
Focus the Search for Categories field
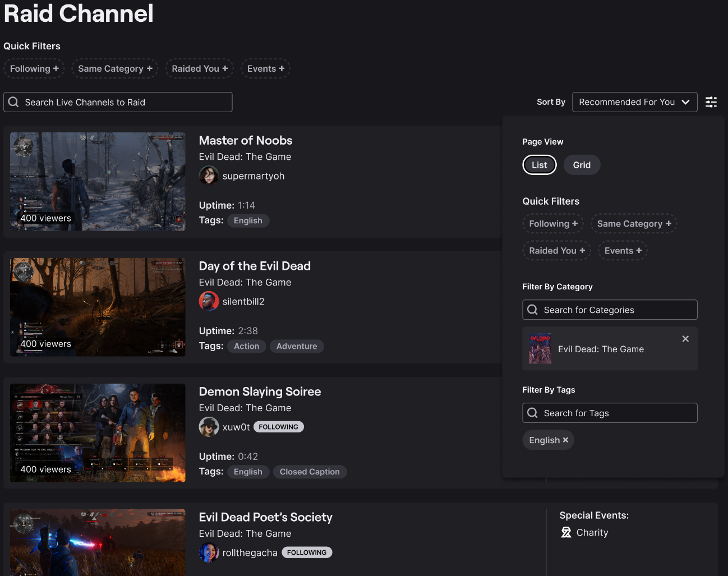(610, 310)
